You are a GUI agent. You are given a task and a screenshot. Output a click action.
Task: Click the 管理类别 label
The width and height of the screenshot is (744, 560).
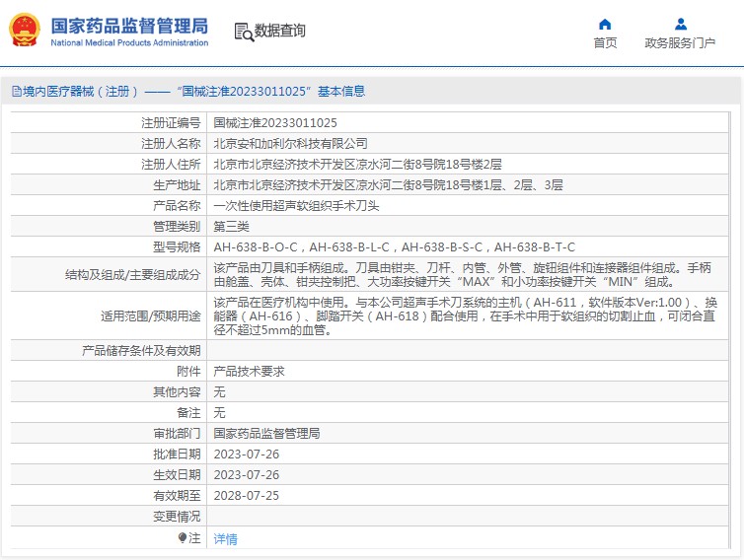(177, 226)
